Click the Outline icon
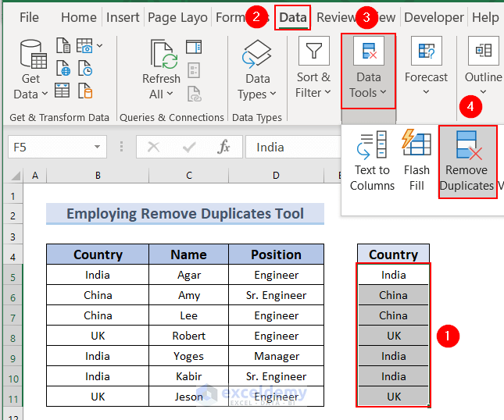Image resolution: width=504 pixels, height=420 pixels. 484,51
